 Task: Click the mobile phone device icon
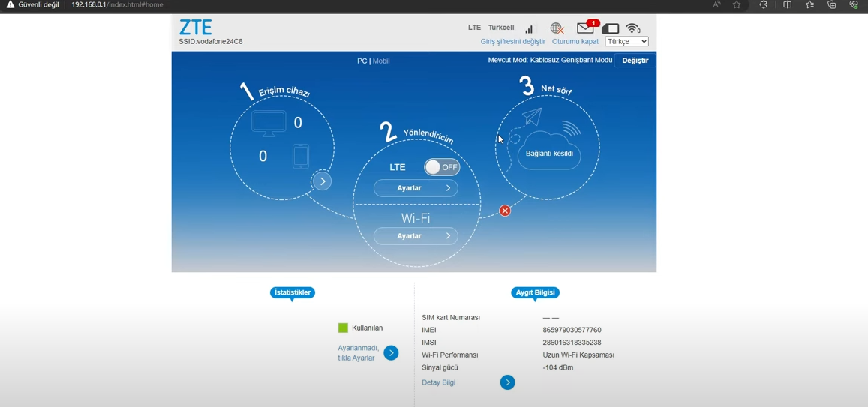pyautogui.click(x=300, y=156)
